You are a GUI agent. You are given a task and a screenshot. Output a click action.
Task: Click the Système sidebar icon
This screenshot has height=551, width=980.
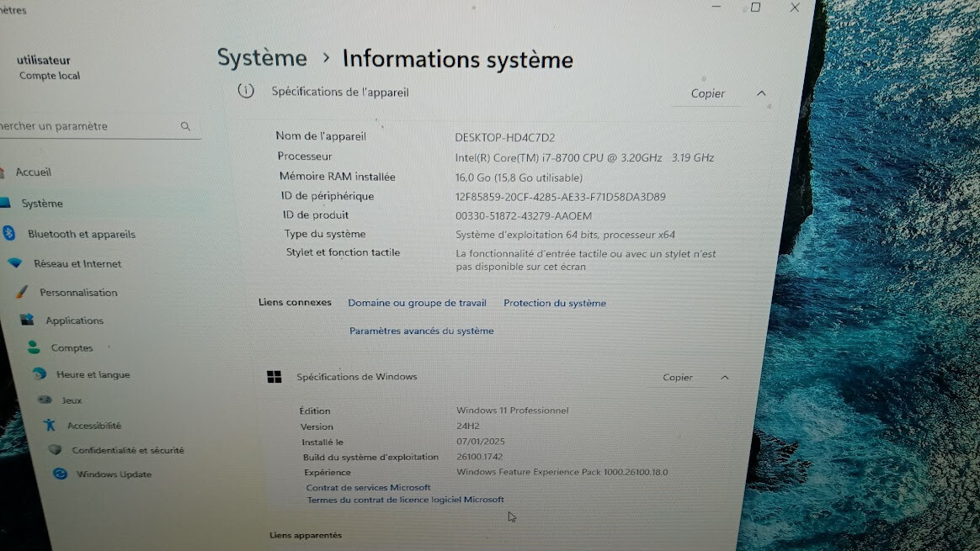pyautogui.click(x=5, y=203)
